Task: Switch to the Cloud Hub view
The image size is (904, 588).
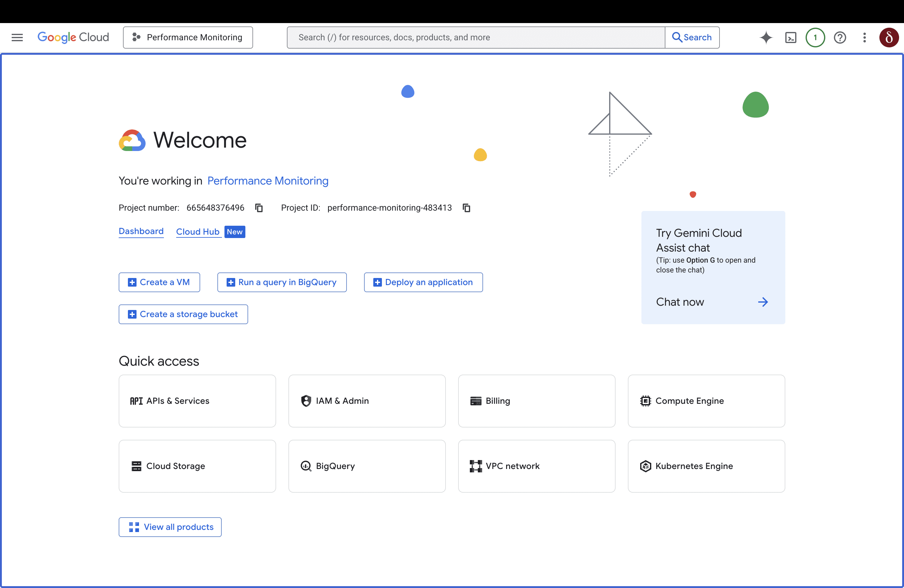Action: [198, 232]
